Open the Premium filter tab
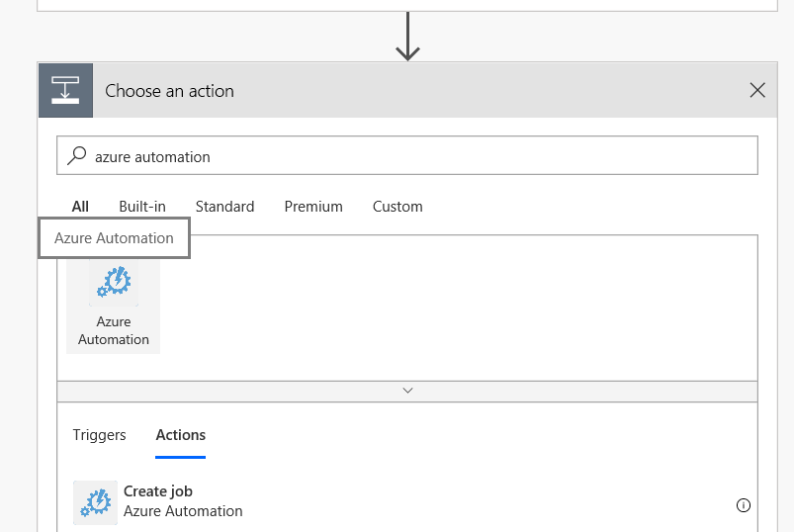This screenshot has width=794, height=532. 313,207
